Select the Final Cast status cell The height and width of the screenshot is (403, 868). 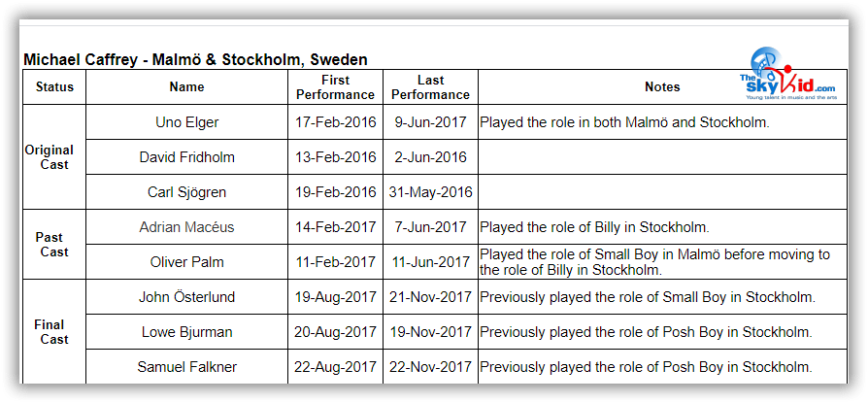click(x=50, y=332)
